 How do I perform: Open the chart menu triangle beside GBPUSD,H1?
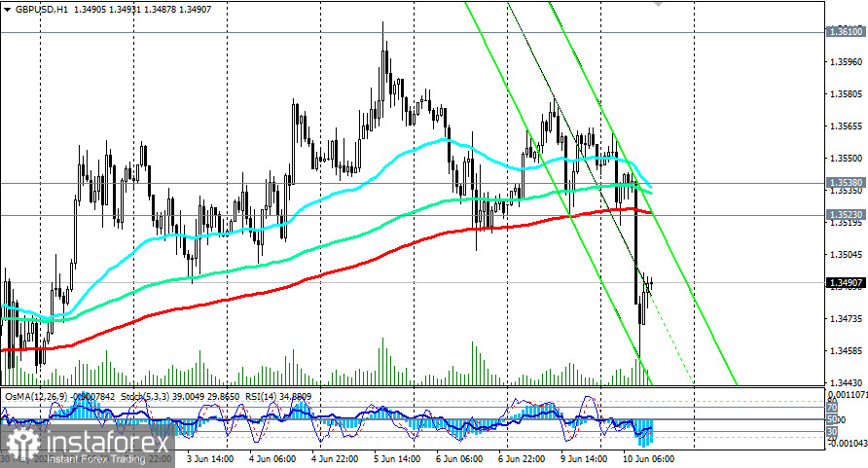tap(7, 10)
